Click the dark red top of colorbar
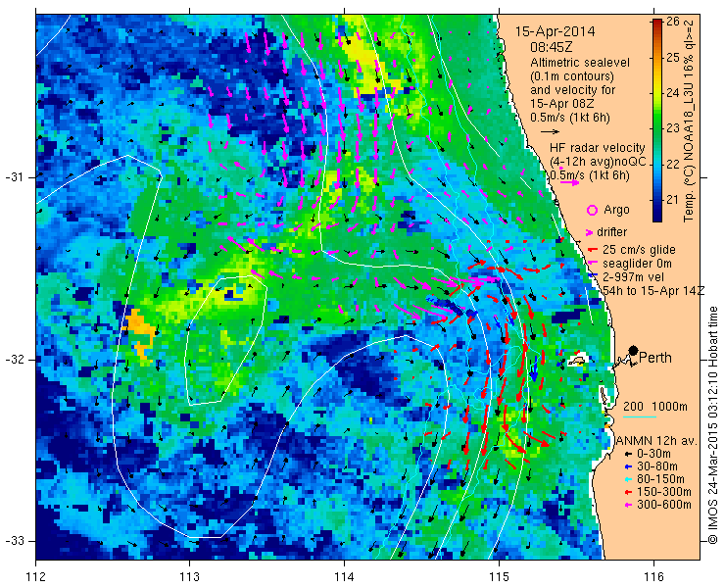 tap(657, 24)
